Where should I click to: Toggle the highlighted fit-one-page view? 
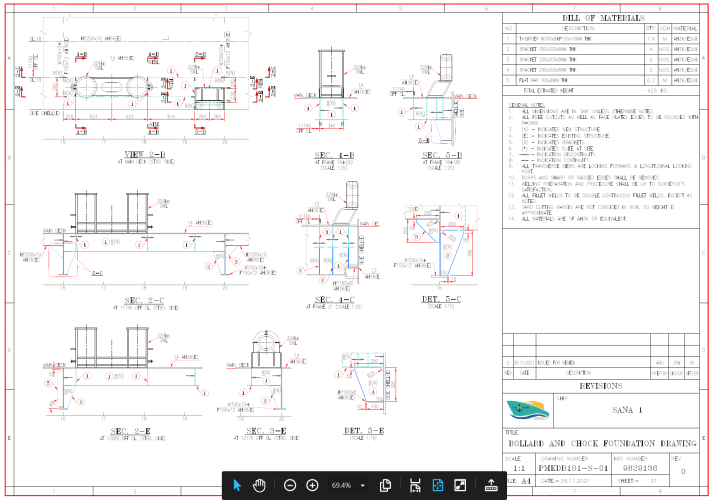(437, 485)
